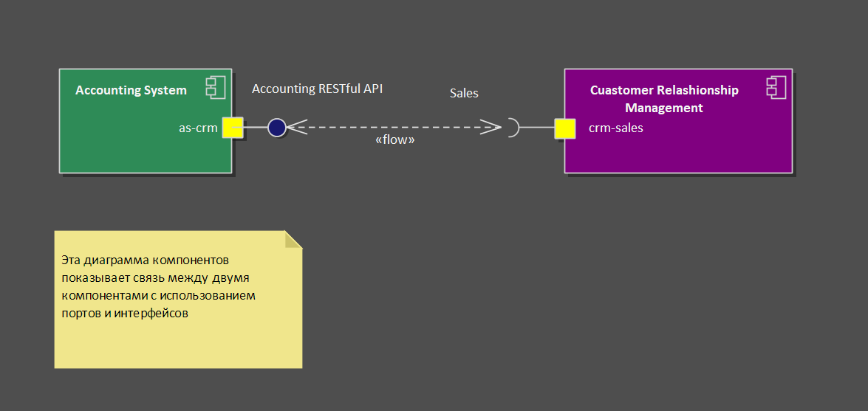This screenshot has width=868, height=411.
Task: Click the left arrowhead near the interface circle
Action: [295, 128]
